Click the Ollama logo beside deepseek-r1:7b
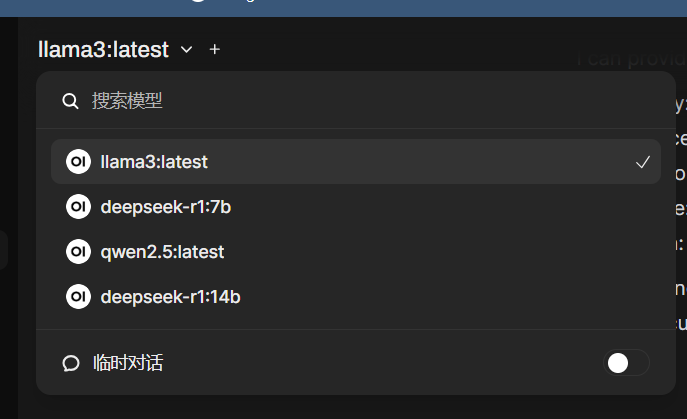687x419 pixels. tap(78, 207)
